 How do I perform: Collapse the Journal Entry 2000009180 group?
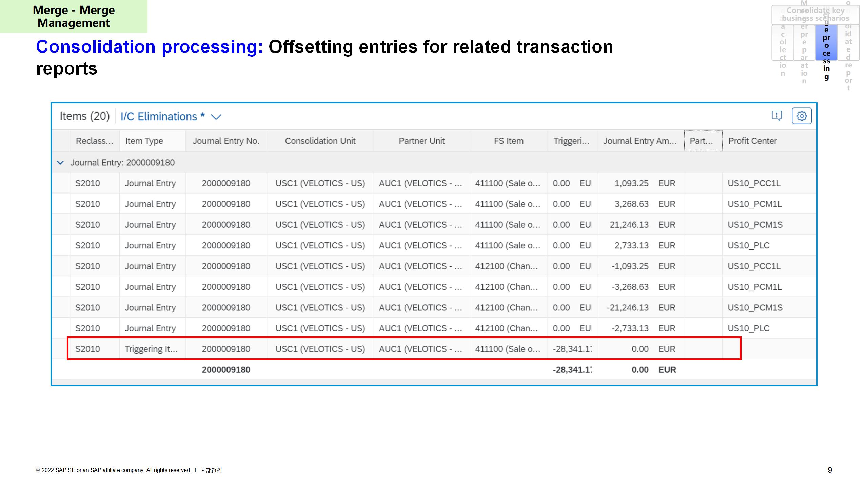60,163
